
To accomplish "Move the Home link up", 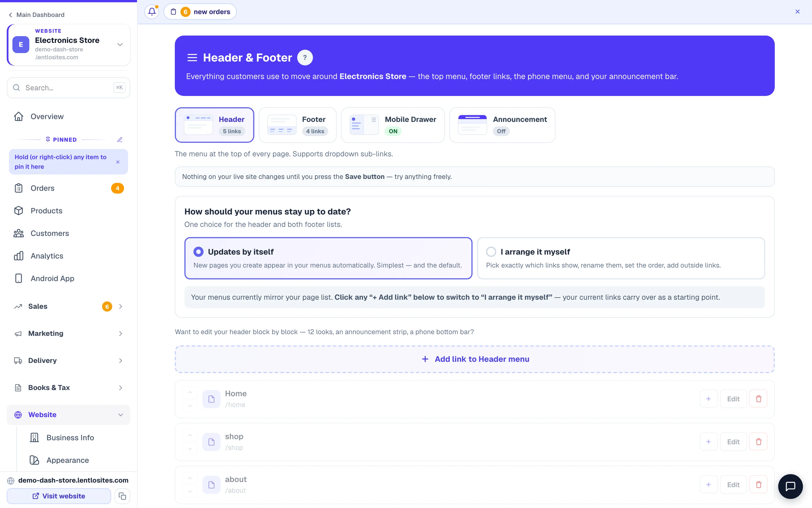I will click(190, 392).
